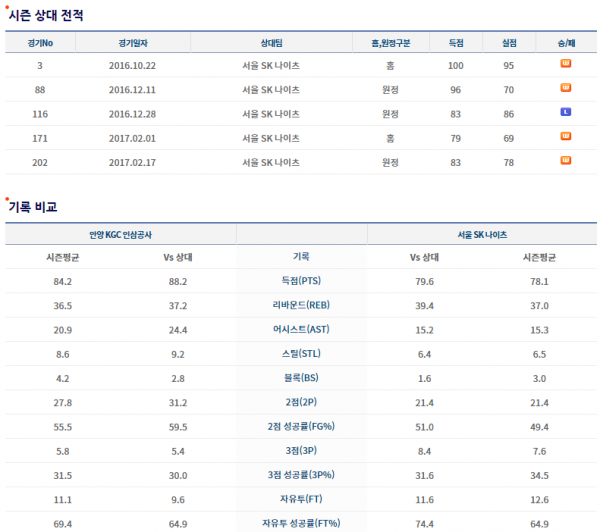The height and width of the screenshot is (532, 600).
Task: Click the game number 202
Action: [40, 163]
